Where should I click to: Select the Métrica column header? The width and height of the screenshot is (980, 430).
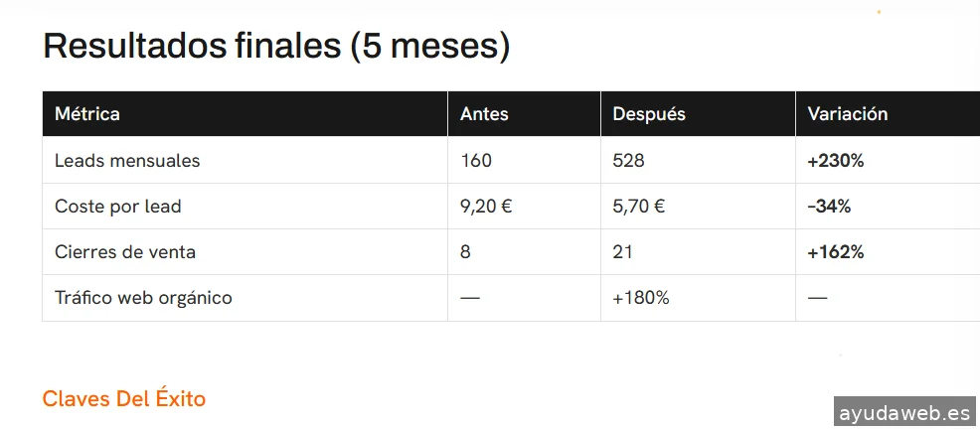point(87,114)
